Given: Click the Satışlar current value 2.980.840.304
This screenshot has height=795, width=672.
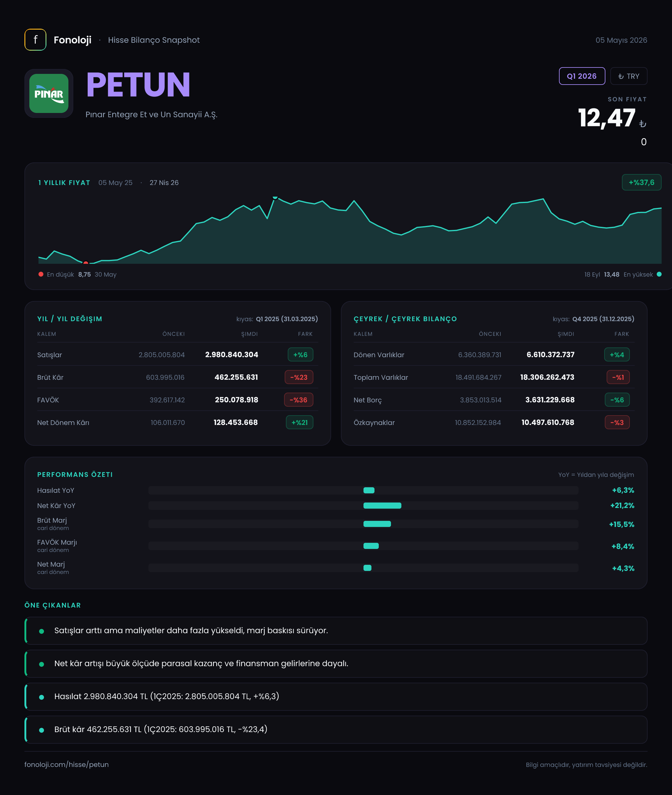Looking at the screenshot, I should (x=232, y=354).
